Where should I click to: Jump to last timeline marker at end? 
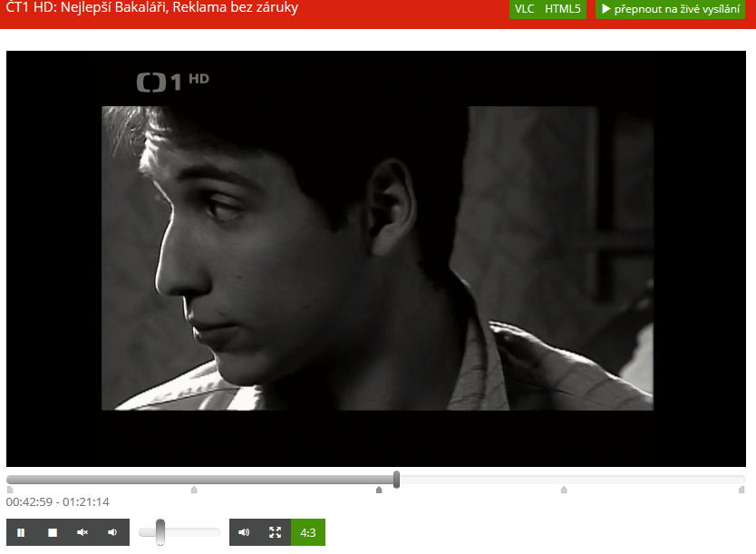pyautogui.click(x=741, y=490)
